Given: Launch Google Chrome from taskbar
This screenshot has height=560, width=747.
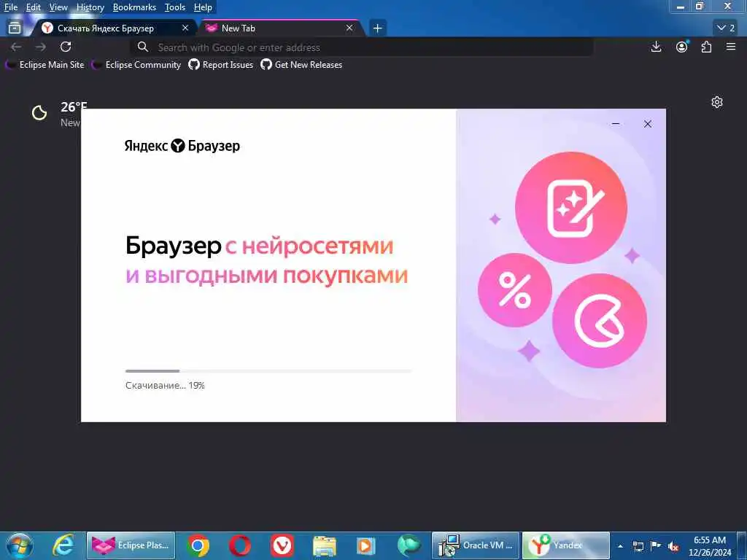Looking at the screenshot, I should [198, 545].
